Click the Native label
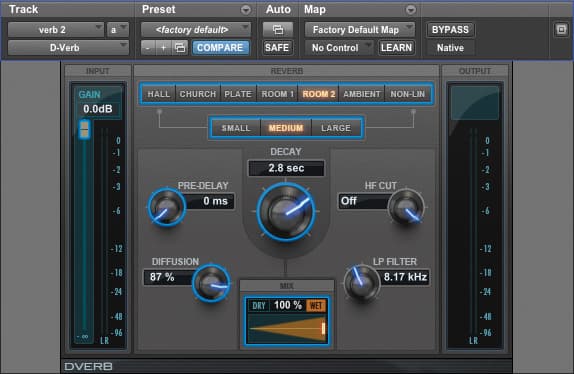The image size is (574, 374). [450, 48]
